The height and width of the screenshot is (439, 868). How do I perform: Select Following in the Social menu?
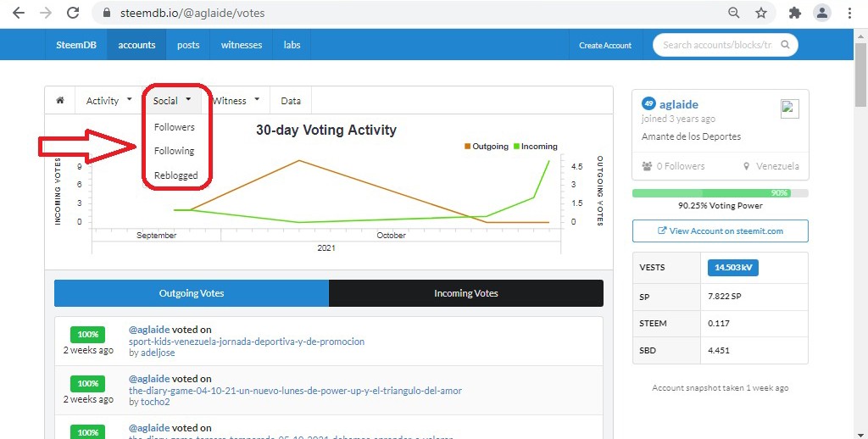pos(175,151)
